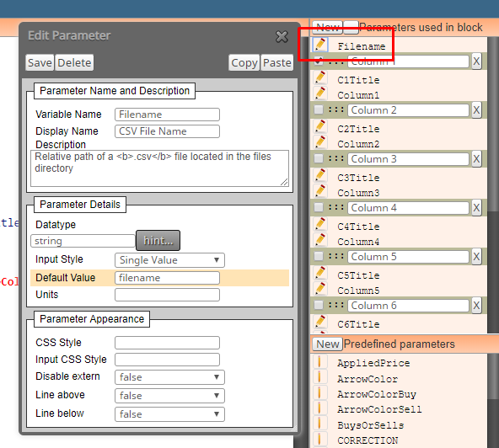
Task: Remove the Column 1 group with X
Action: click(476, 61)
